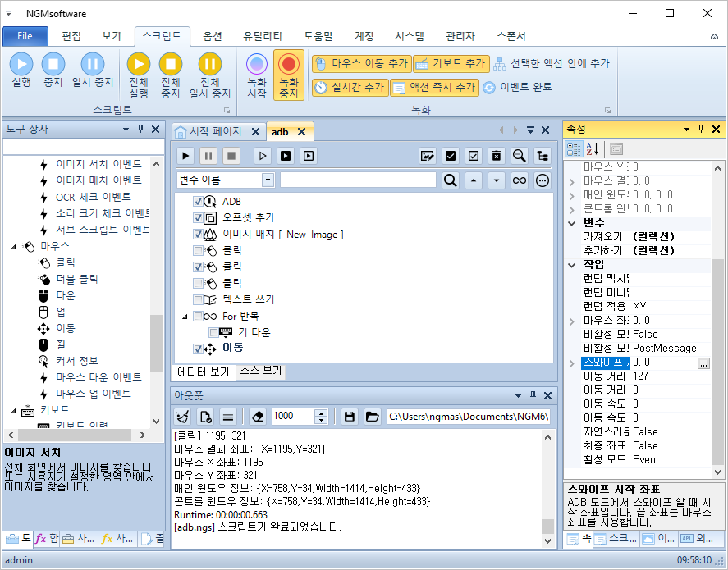The width and height of the screenshot is (728, 570).
Task: Click the ellipsis circle icon in search row
Action: click(x=543, y=180)
